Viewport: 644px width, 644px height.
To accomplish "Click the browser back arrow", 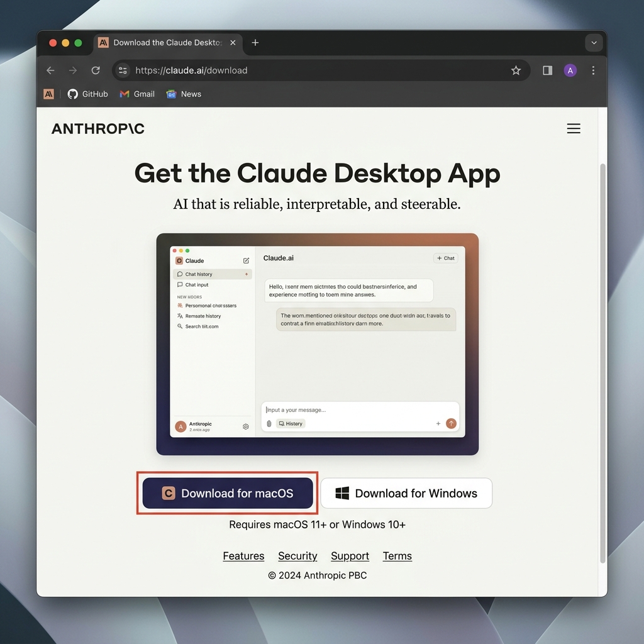I will tap(50, 70).
